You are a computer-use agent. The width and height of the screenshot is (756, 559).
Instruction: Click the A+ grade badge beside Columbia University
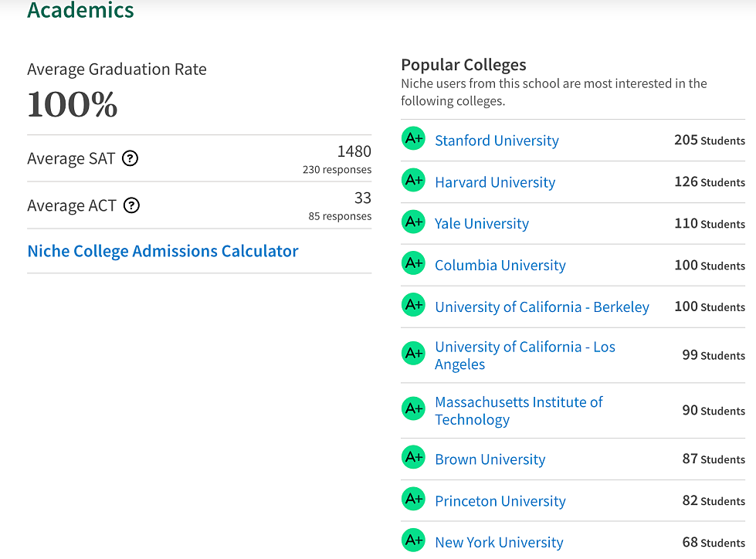[x=413, y=263]
